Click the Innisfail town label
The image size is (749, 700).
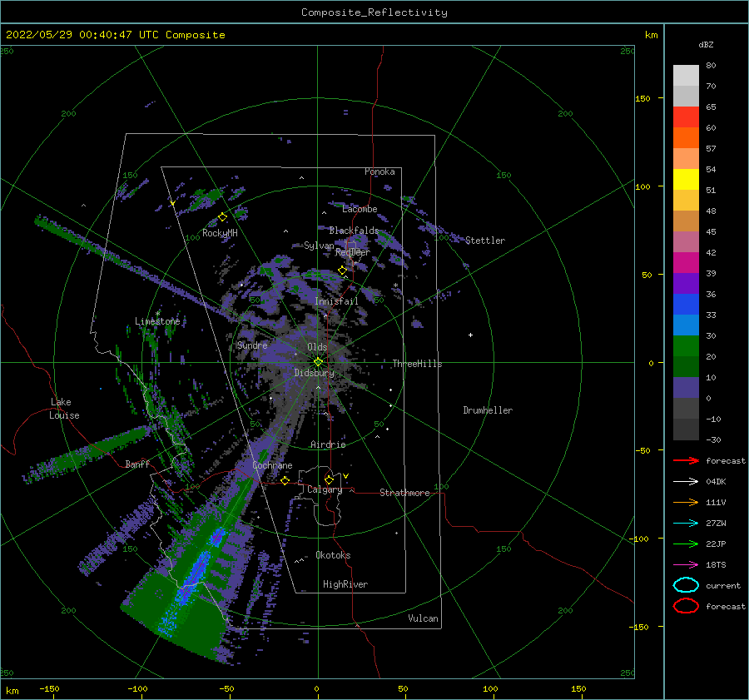tap(337, 301)
